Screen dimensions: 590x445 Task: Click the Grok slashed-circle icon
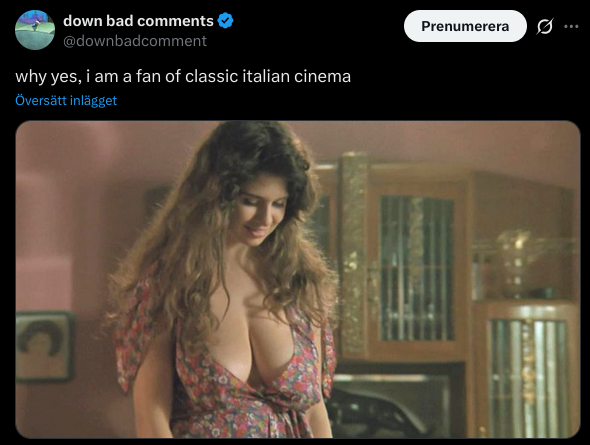[544, 26]
